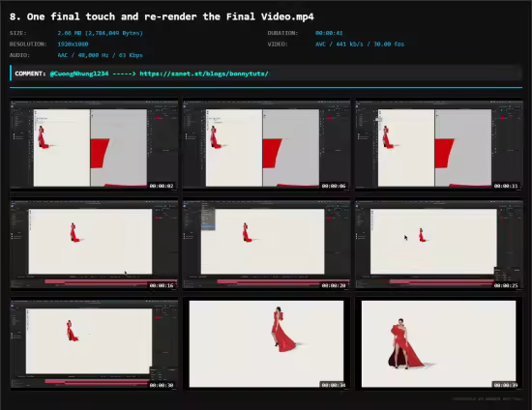Select the thumbnail stamped 00:00:16
The height and width of the screenshot is (410, 532).
tap(94, 245)
